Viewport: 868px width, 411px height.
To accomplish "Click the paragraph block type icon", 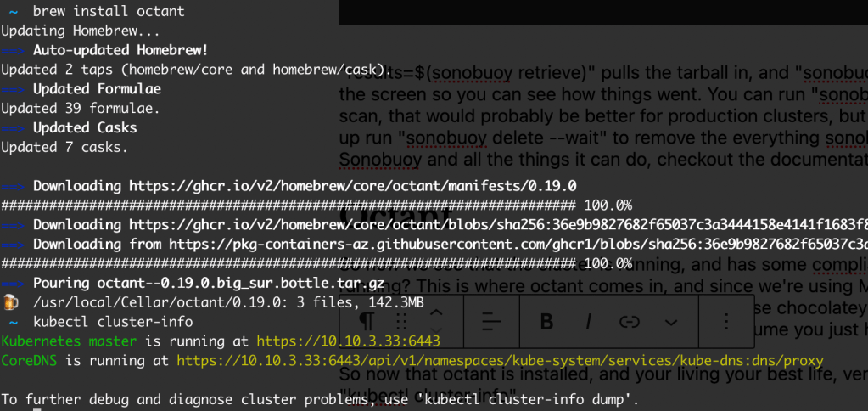I will [367, 322].
